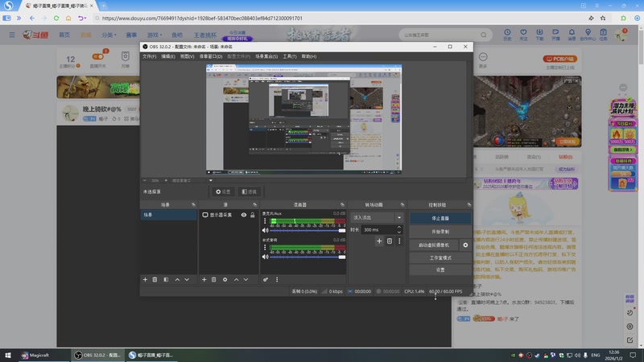644x362 pixels.
Task: Open the 工具(T) menu in OBS
Action: [290, 56]
